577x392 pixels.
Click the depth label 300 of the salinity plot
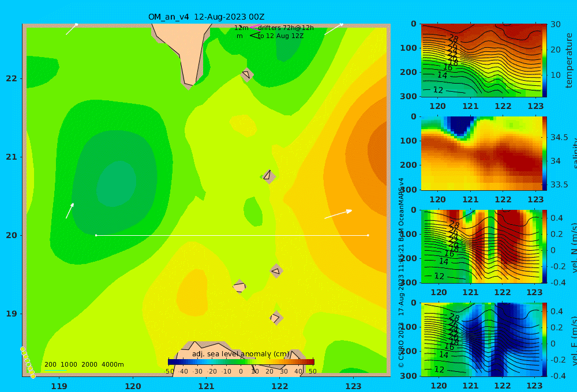[408, 190]
